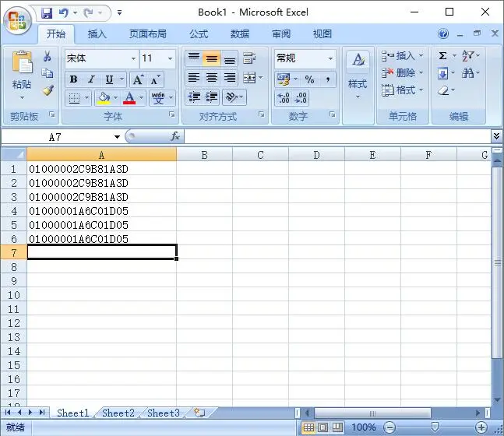Toggle Underline formatting
This screenshot has width=504, height=436.
point(109,79)
